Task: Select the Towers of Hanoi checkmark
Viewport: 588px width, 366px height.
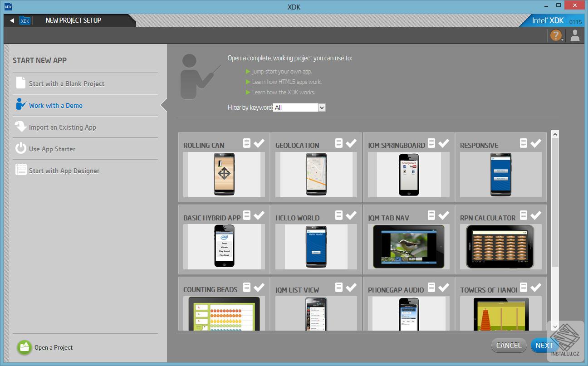Action: pos(536,287)
